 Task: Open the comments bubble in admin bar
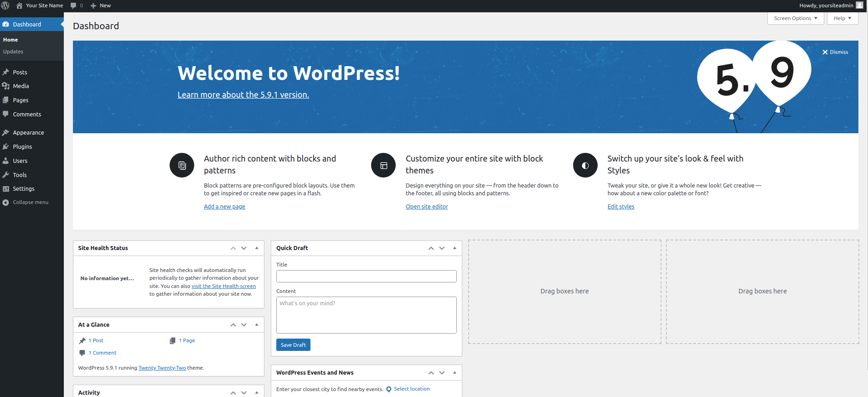pos(76,5)
